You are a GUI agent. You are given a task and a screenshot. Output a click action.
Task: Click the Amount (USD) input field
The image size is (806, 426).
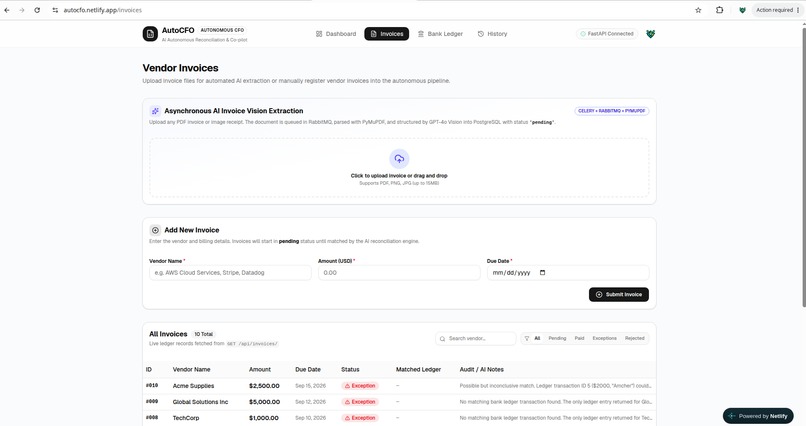(x=399, y=273)
